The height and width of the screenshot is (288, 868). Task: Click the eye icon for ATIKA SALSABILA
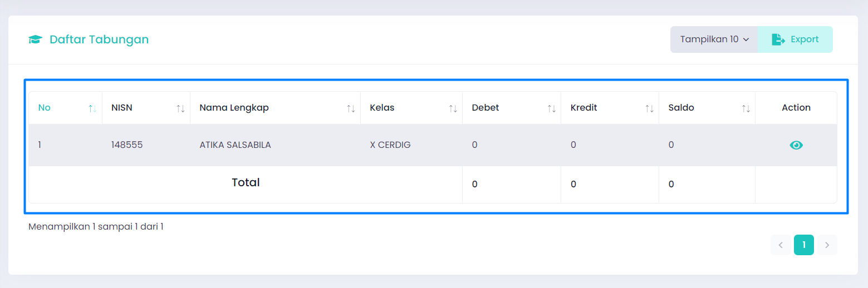(796, 145)
